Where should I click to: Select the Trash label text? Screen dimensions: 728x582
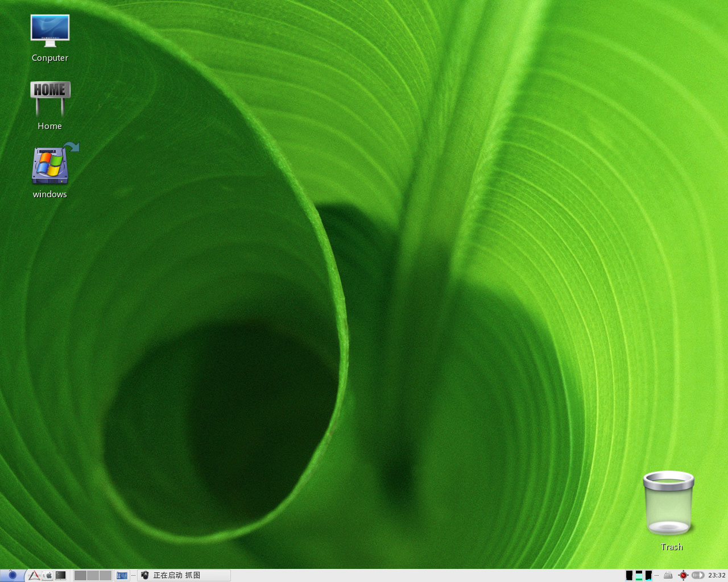coord(671,547)
